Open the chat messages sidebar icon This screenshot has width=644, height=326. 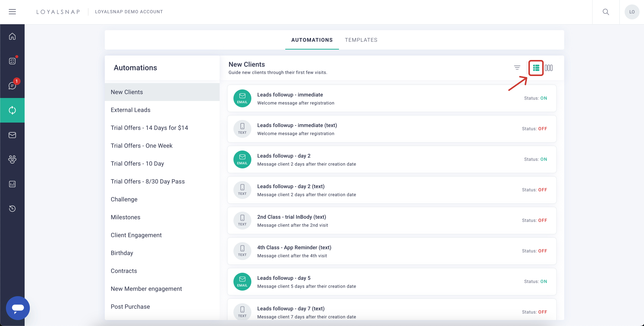point(12,86)
